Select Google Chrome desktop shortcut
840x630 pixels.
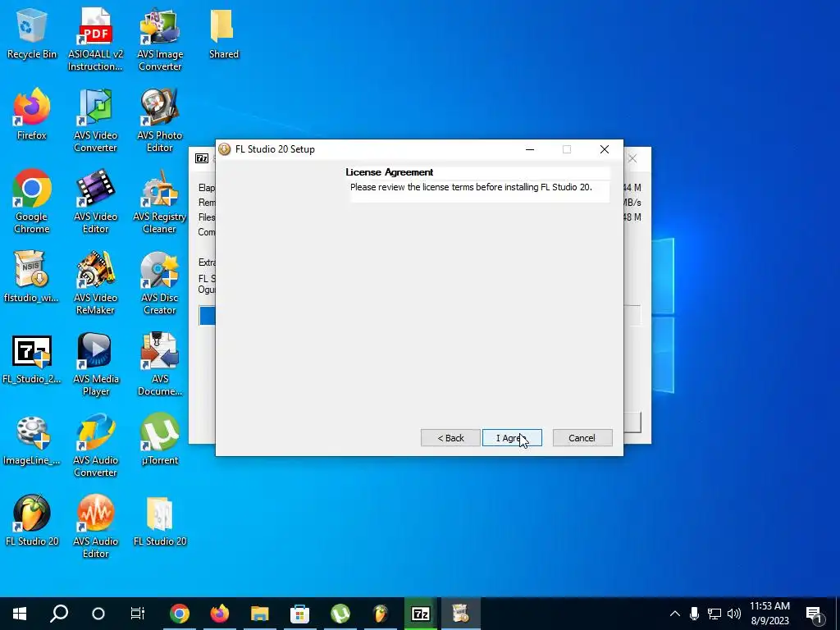click(x=32, y=202)
